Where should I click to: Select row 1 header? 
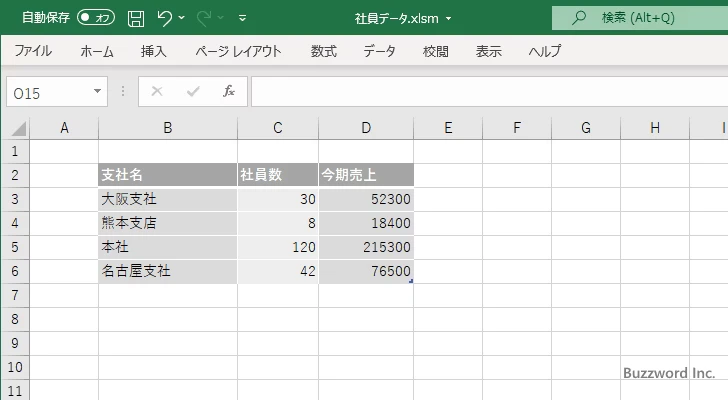coord(15,151)
